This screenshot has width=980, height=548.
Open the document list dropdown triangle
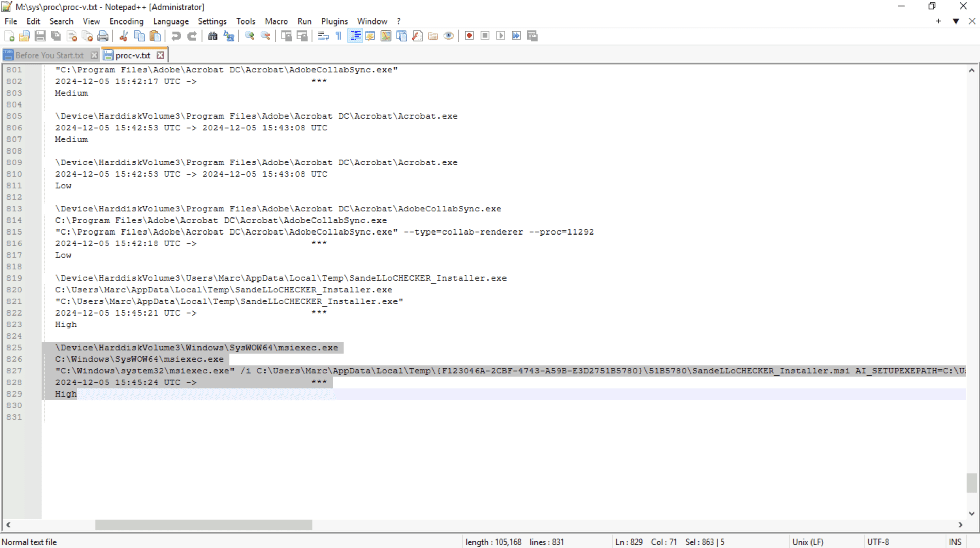click(956, 21)
